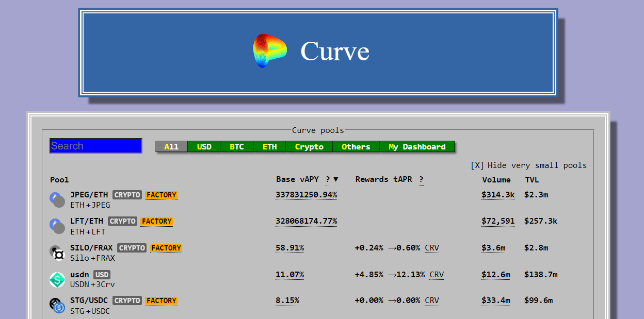This screenshot has height=319, width=644.
Task: Click CRV reward label on SILO/FRAX row
Action: [432, 248]
